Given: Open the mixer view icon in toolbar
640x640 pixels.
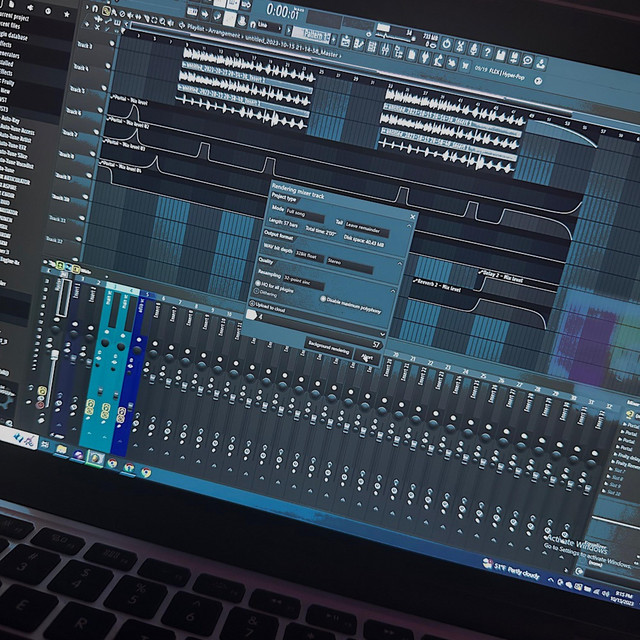Looking at the screenshot, I should click(385, 50).
